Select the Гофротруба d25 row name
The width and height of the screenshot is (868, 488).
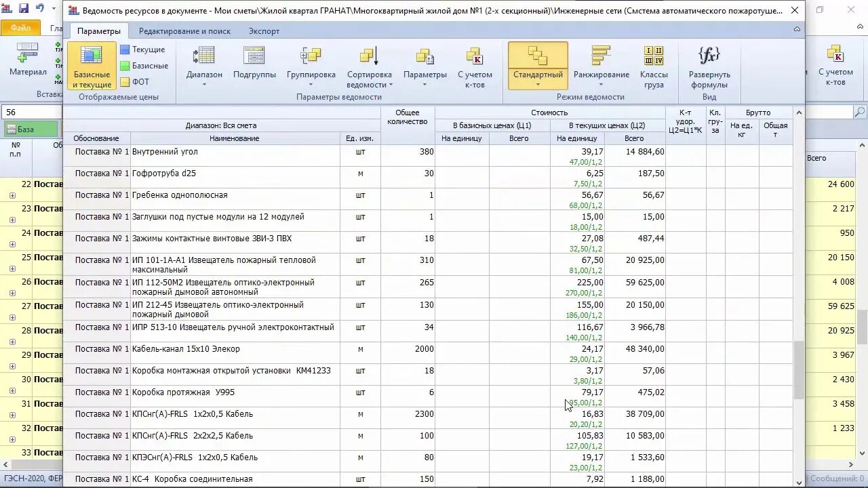coord(164,174)
